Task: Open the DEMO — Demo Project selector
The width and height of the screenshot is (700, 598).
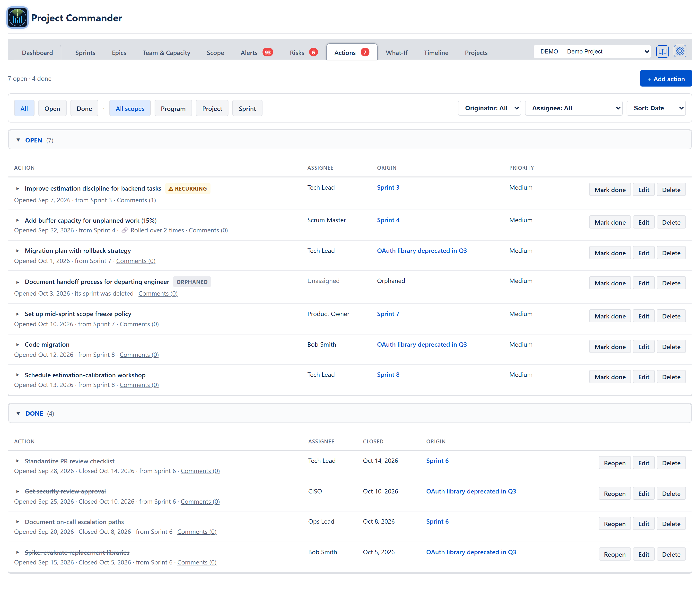Action: [x=592, y=51]
